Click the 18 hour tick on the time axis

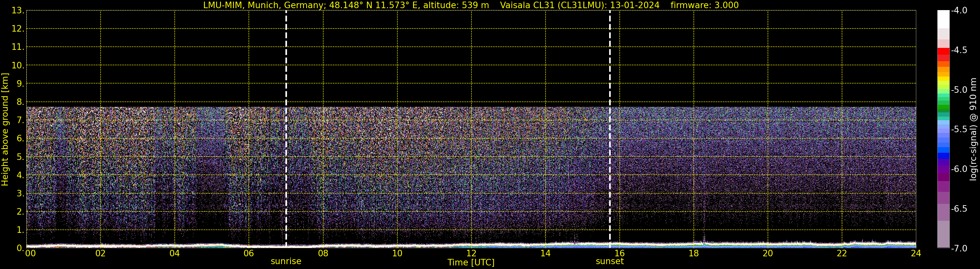(694, 254)
